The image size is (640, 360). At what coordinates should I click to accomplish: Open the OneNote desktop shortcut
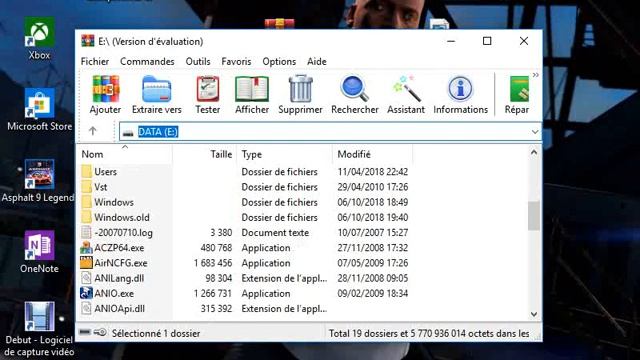[39, 252]
